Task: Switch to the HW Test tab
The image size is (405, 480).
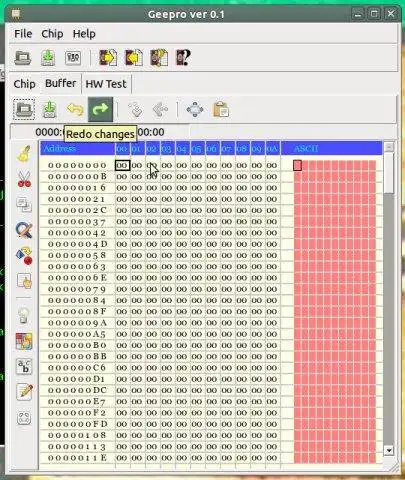Action: click(x=106, y=84)
